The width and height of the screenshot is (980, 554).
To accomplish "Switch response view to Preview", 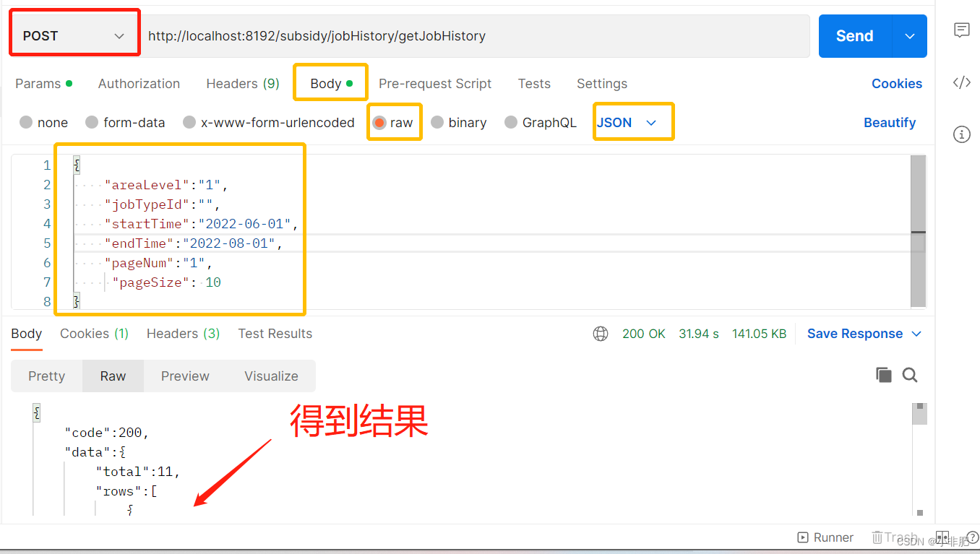I will tap(185, 376).
